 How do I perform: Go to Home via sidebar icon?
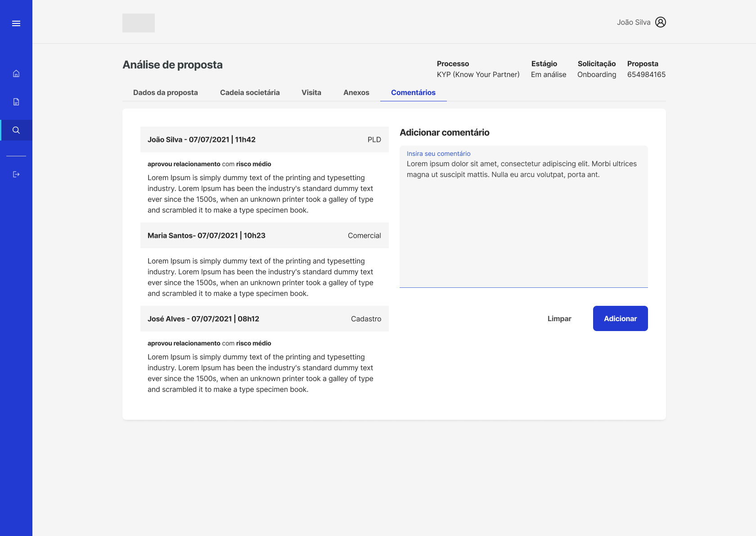coord(16,73)
